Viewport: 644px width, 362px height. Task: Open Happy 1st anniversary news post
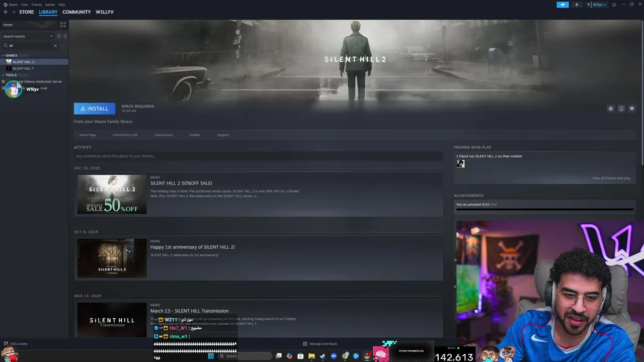(x=192, y=247)
